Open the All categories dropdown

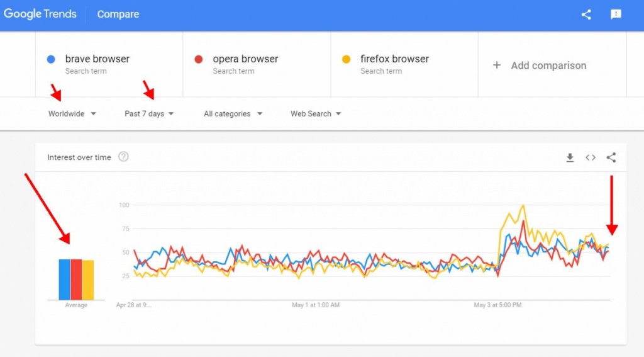(233, 114)
